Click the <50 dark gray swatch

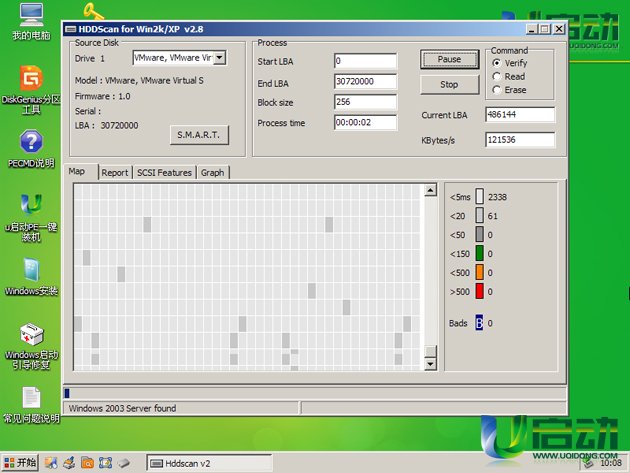click(479, 234)
